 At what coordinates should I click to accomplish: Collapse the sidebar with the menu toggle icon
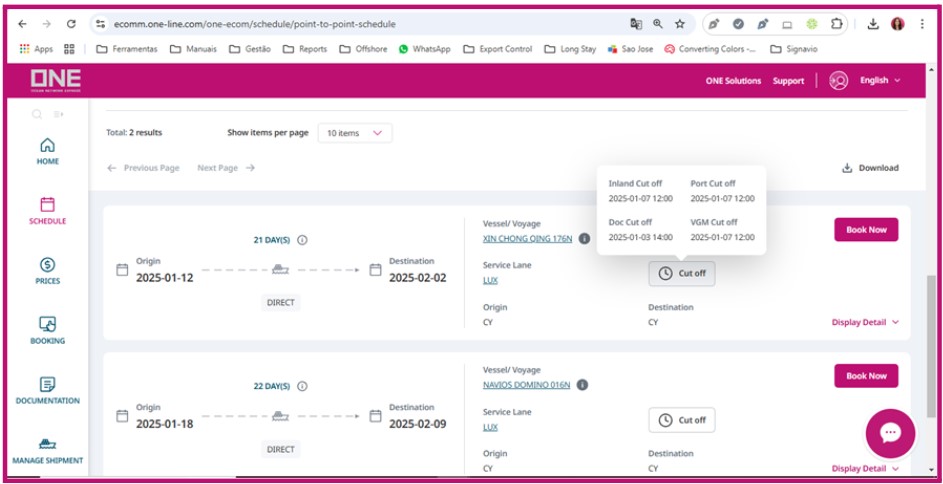coord(58,114)
